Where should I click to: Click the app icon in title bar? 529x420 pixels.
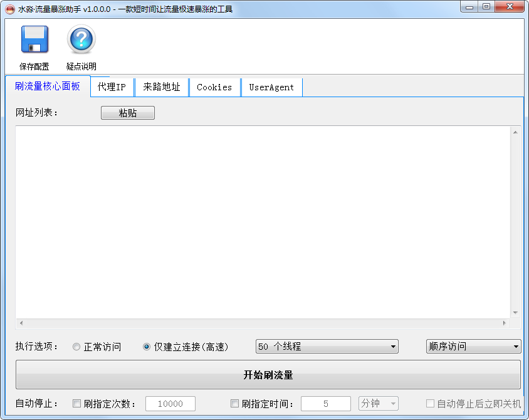[x=9, y=9]
